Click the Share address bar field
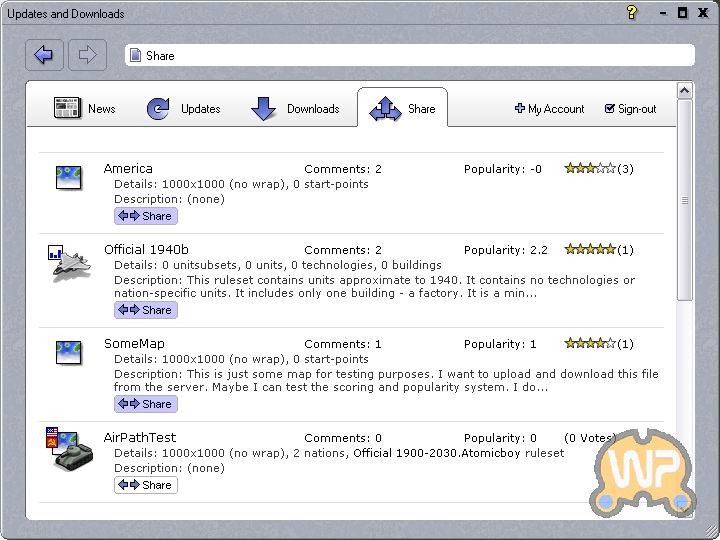The image size is (720, 540). coord(410,55)
